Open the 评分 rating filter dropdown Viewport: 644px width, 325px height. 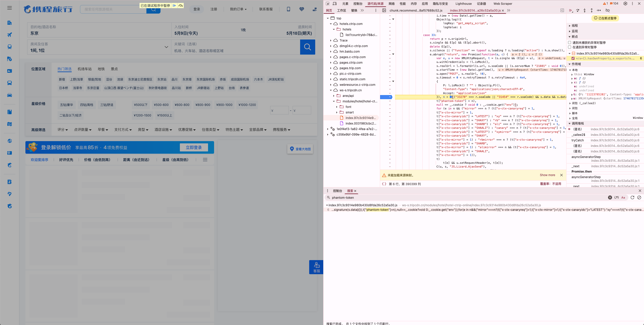[62, 130]
